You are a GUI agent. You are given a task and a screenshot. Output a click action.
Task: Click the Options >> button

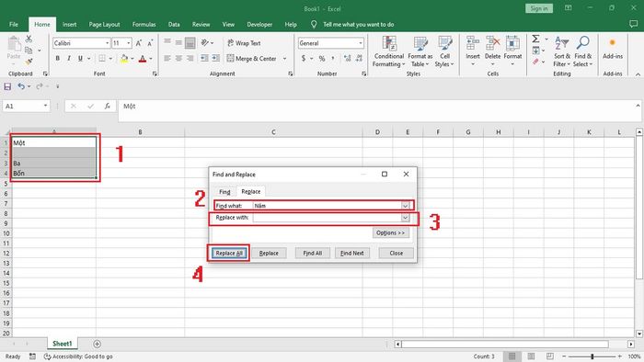[x=391, y=232]
